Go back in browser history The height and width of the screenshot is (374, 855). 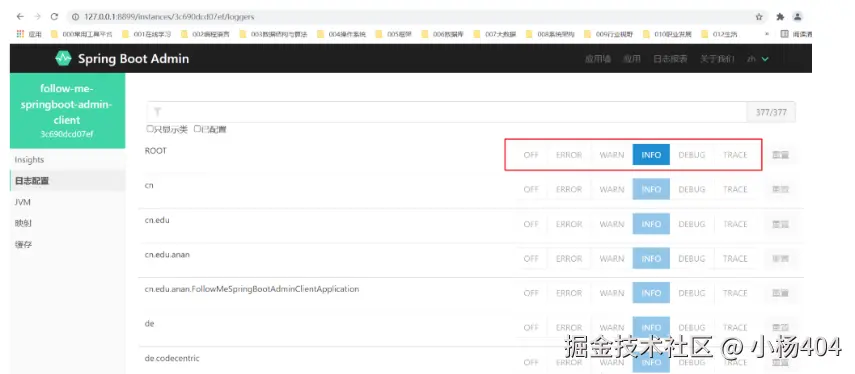[x=21, y=17]
